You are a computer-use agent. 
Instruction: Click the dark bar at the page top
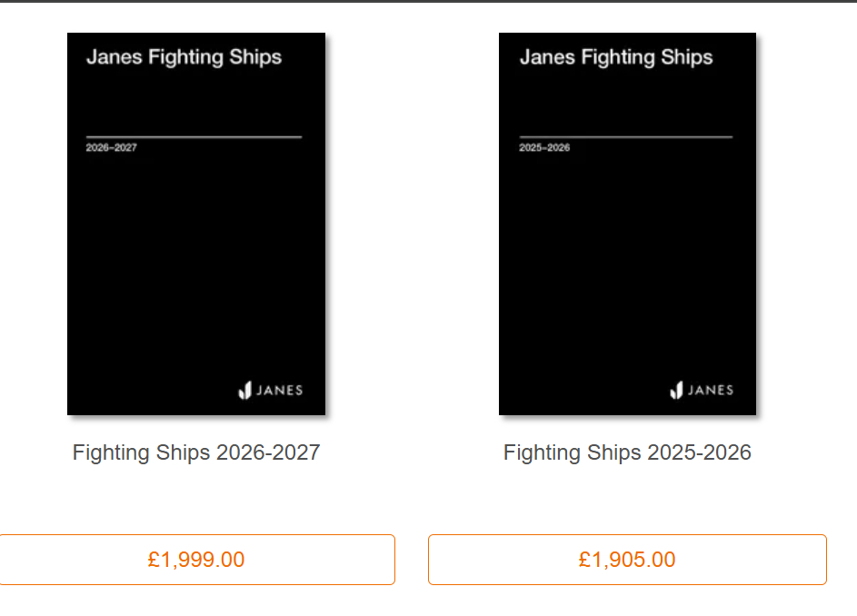pos(428,1)
